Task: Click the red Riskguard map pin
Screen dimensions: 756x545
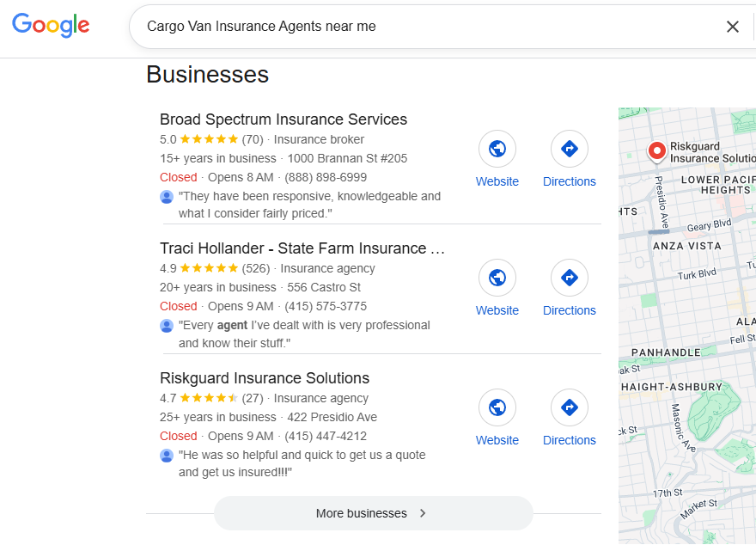Action: point(656,152)
